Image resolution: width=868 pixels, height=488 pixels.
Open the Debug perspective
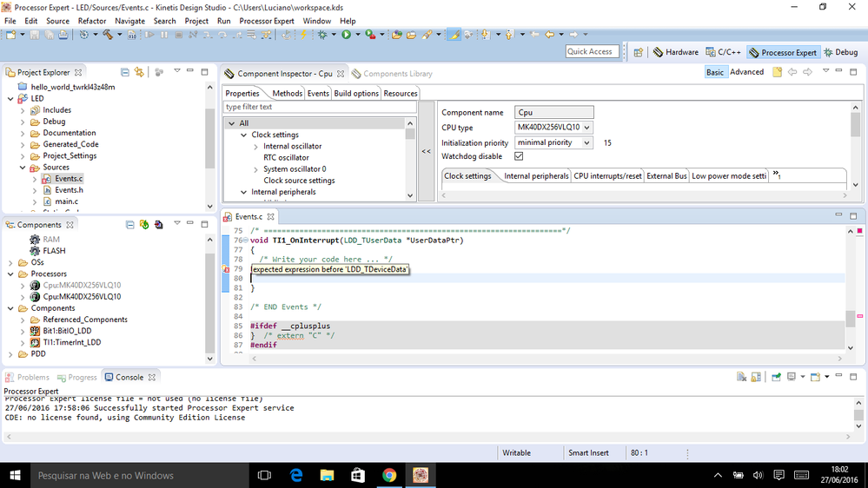click(x=840, y=52)
